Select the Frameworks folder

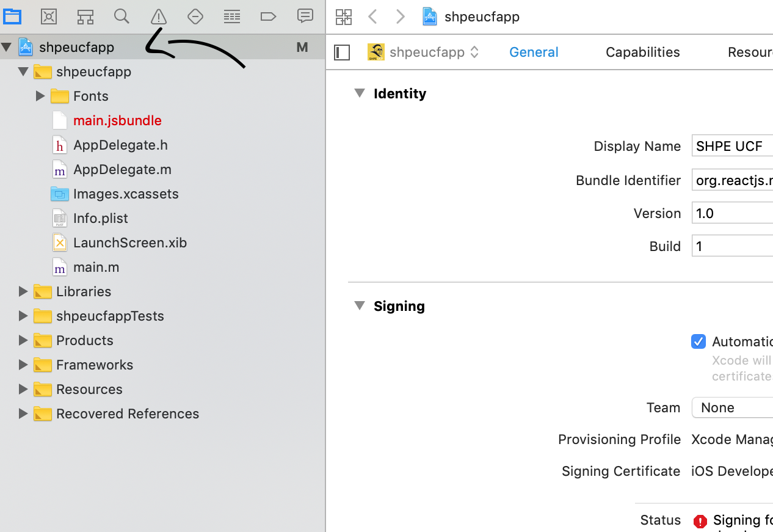click(x=95, y=365)
